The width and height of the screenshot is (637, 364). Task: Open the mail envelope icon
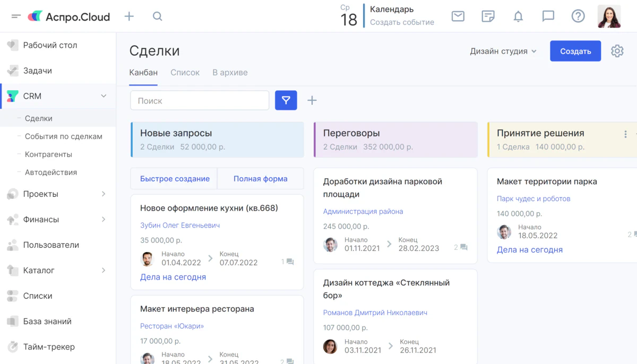click(458, 16)
